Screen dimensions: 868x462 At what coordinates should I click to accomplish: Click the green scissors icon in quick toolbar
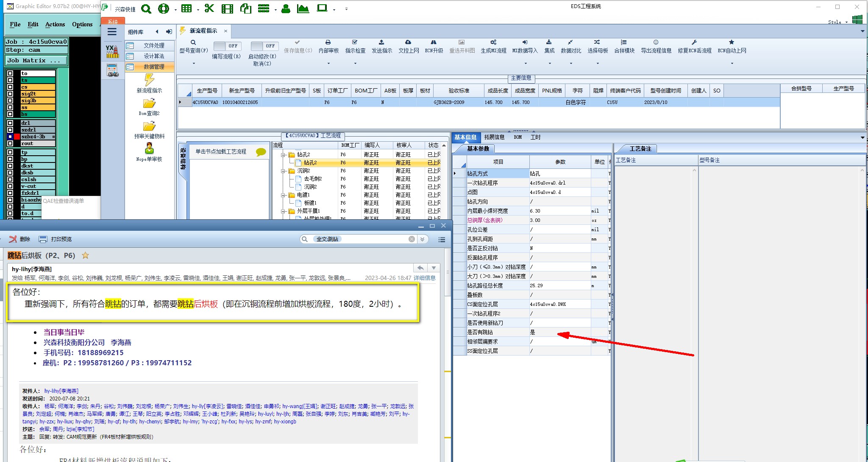[209, 8]
